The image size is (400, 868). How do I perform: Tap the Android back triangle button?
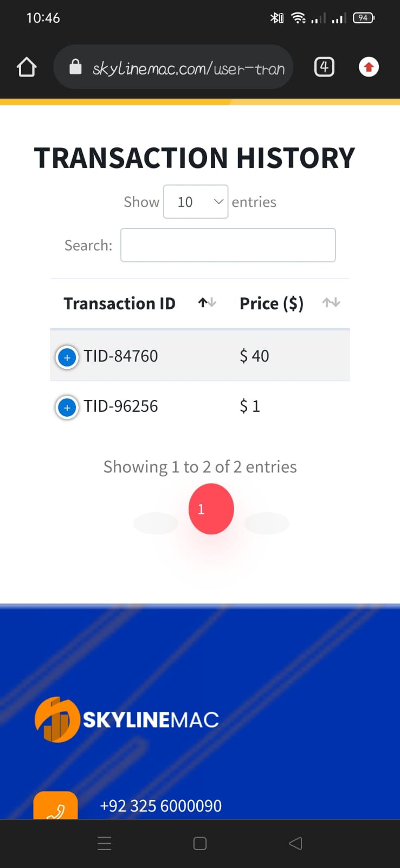pos(295,844)
